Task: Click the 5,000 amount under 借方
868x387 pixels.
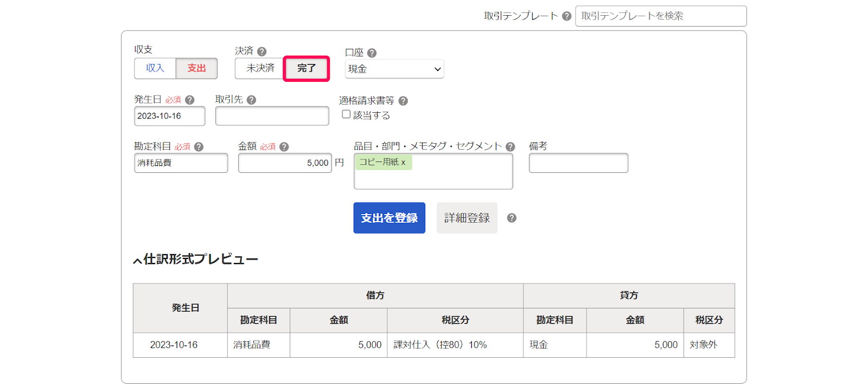Action: 339,345
